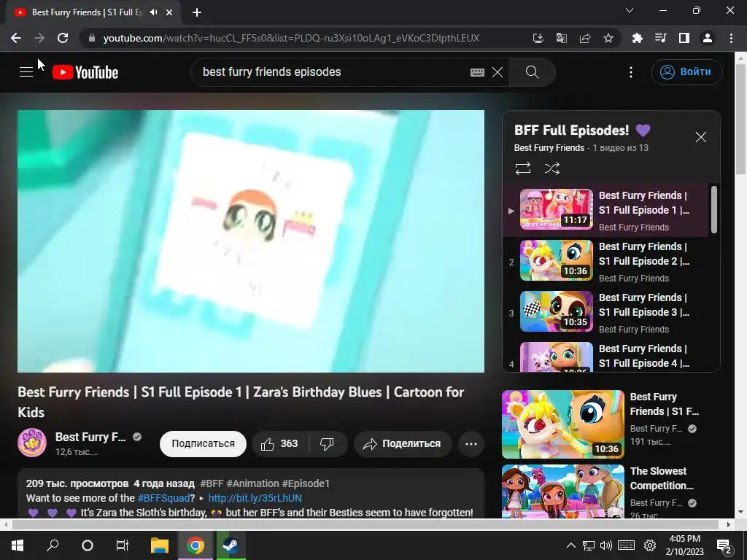Open a new browser tab
Viewport: 747px width, 560px height.
pyautogui.click(x=197, y=12)
